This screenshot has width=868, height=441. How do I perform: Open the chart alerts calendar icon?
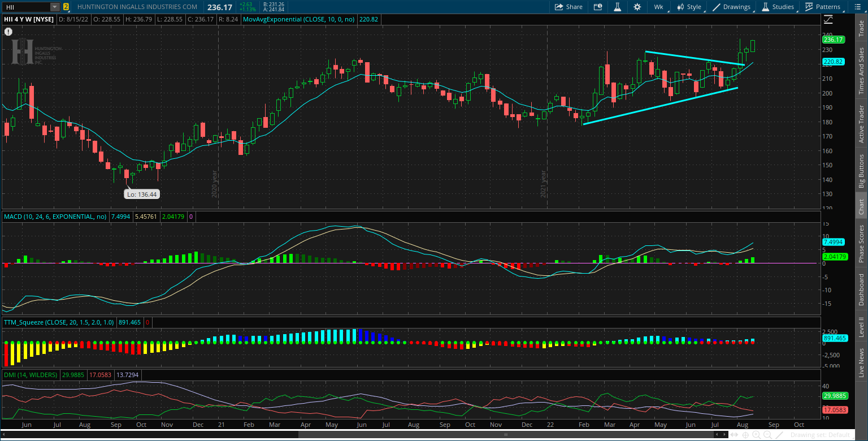[x=598, y=7]
